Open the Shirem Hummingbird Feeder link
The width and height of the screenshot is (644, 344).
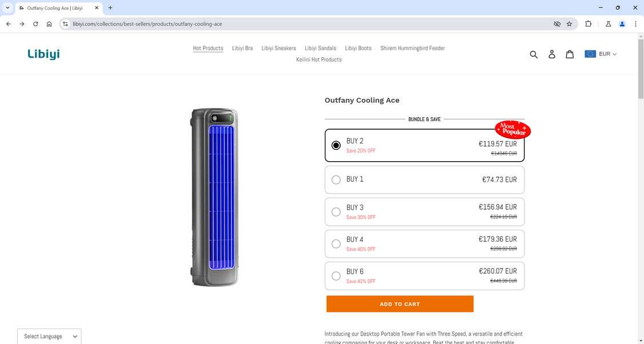pyautogui.click(x=412, y=48)
